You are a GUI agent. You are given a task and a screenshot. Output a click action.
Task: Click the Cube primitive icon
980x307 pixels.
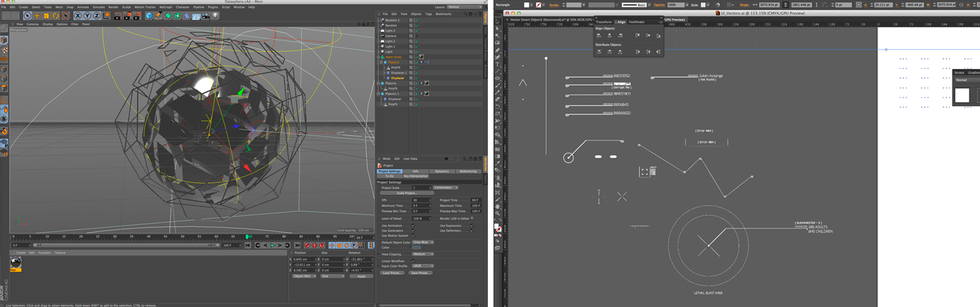[149, 16]
